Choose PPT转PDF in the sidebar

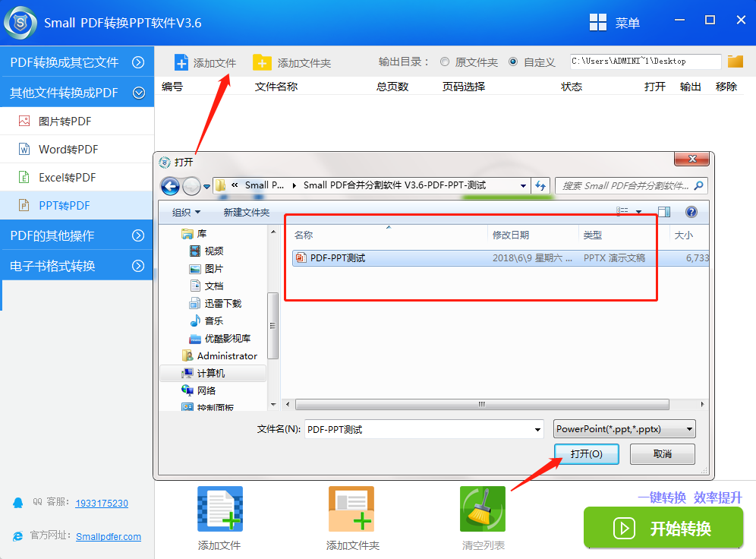(x=77, y=206)
